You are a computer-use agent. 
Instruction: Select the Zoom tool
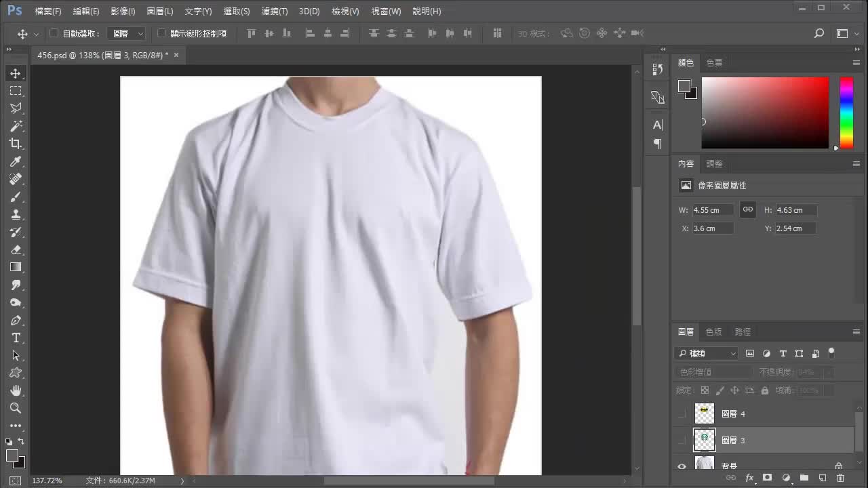point(16,408)
